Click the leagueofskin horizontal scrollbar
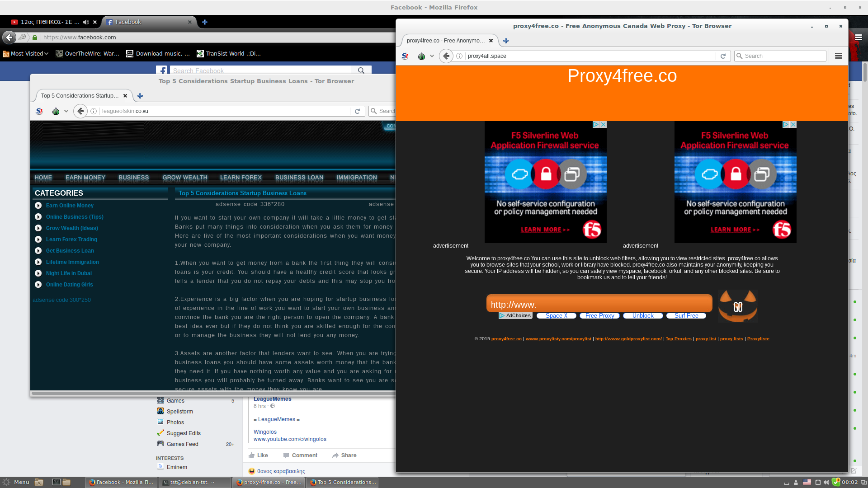868x488 pixels. pos(212,394)
